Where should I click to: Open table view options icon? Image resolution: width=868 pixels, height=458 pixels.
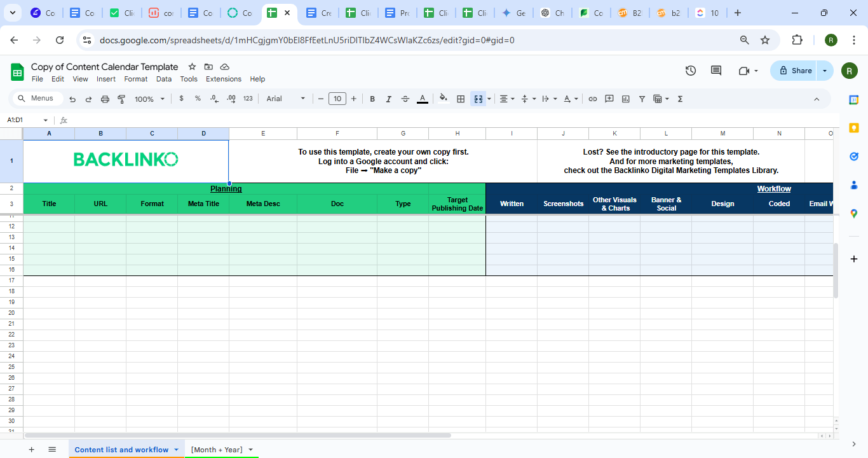point(661,99)
